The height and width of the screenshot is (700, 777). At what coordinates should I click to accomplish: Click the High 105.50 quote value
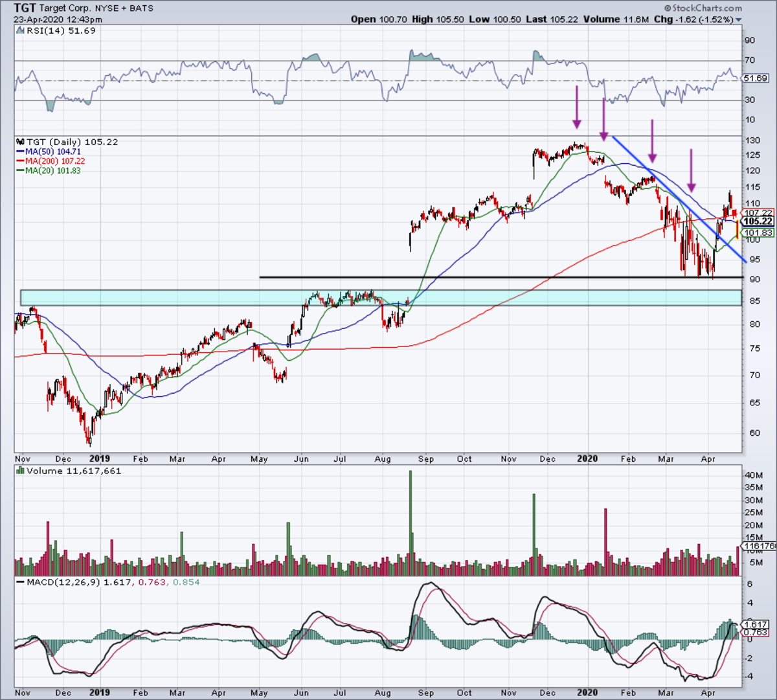pyautogui.click(x=438, y=19)
